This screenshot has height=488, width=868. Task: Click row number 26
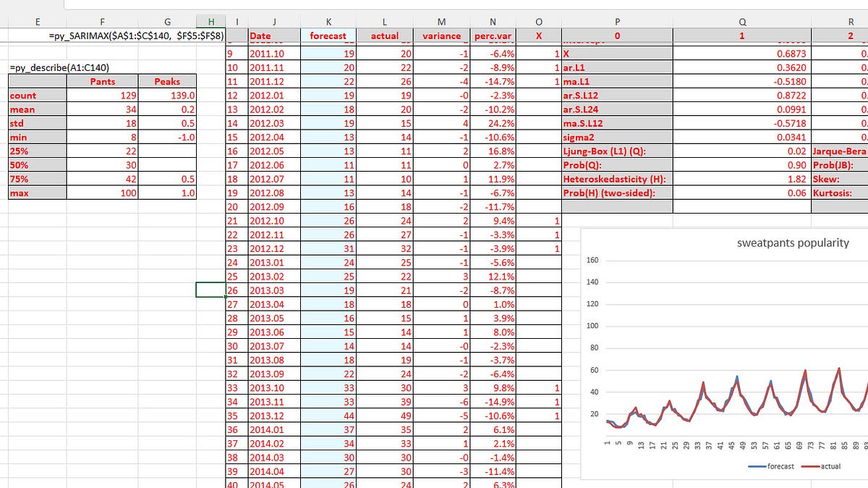point(234,290)
